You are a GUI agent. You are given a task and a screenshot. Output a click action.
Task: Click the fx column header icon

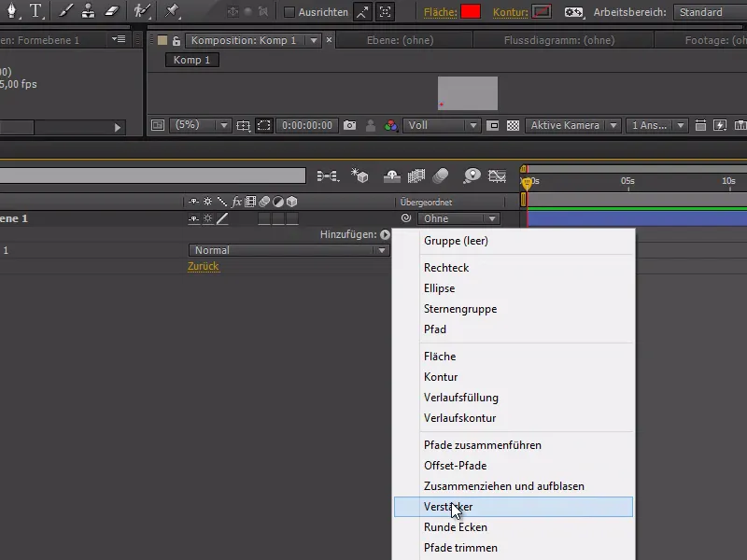(236, 202)
